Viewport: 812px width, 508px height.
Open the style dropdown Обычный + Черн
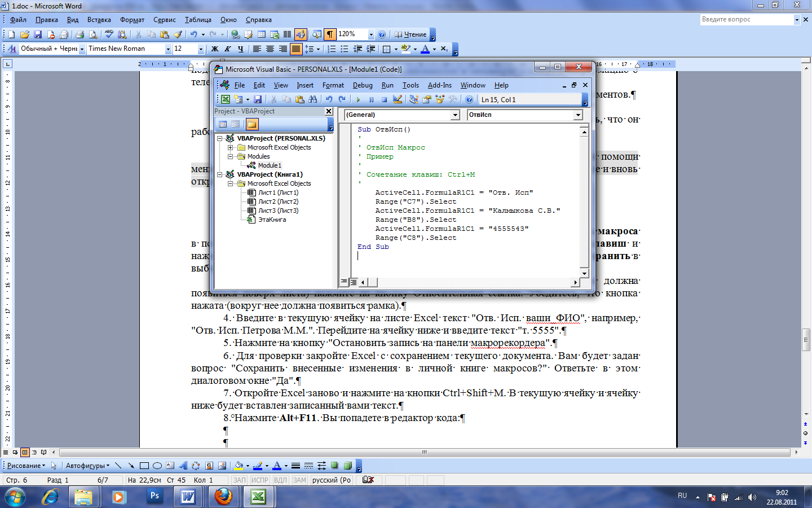[82, 49]
